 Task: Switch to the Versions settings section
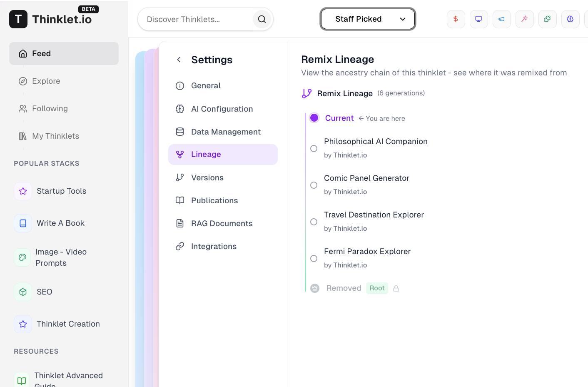(x=207, y=177)
